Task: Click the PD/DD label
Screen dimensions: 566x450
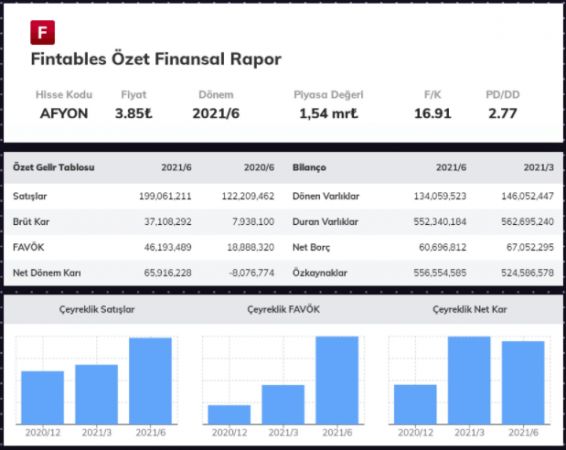Action: click(x=503, y=95)
